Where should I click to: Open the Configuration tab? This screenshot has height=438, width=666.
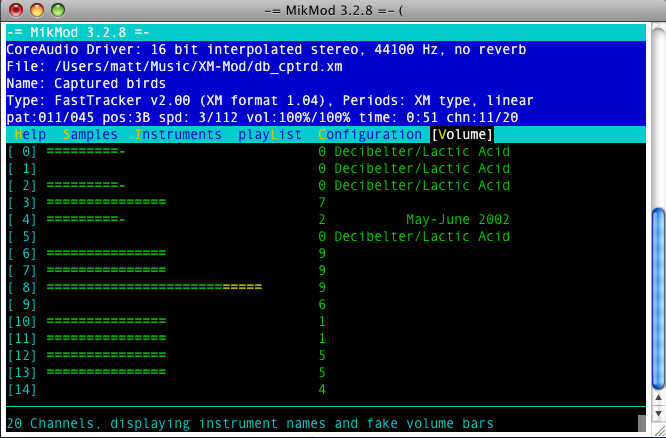pos(370,134)
